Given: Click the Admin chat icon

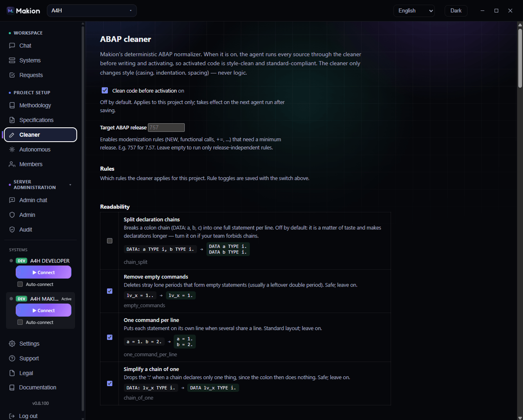Looking at the screenshot, I should point(12,200).
